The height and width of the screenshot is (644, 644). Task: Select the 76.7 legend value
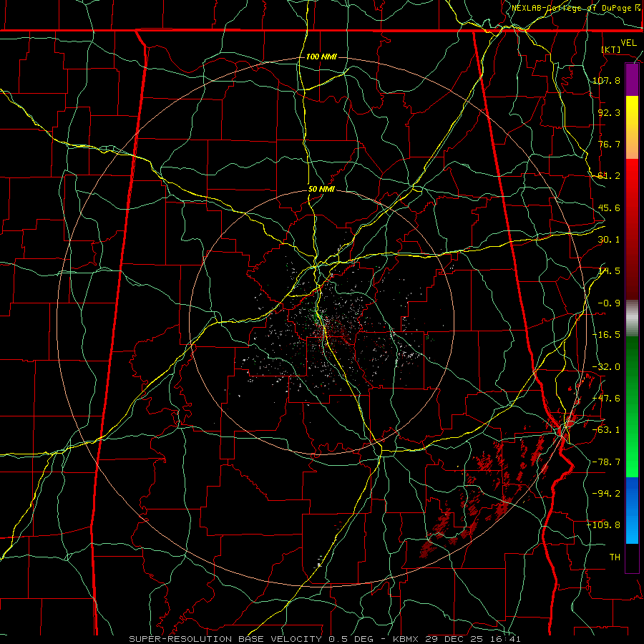pyautogui.click(x=609, y=144)
